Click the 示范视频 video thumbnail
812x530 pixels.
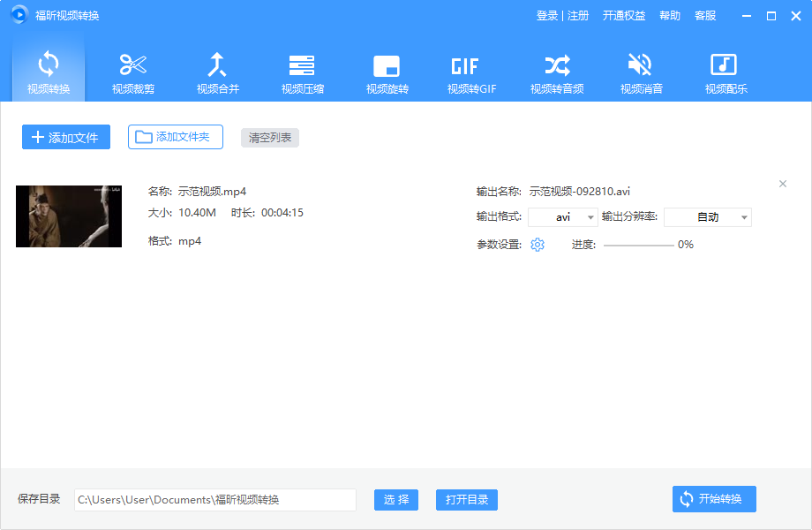pos(68,216)
